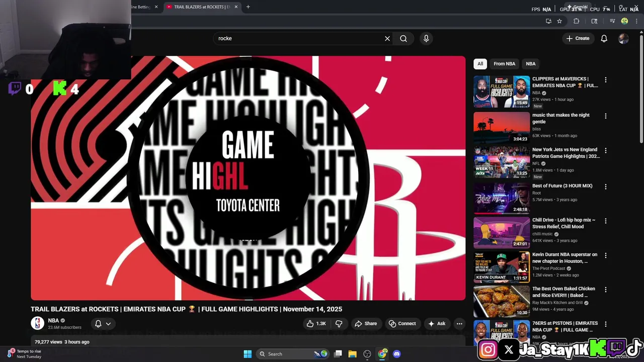Open 76ERS at PISTONS video thumbnail
Viewport: 644px width, 362px height.
[x=502, y=332]
